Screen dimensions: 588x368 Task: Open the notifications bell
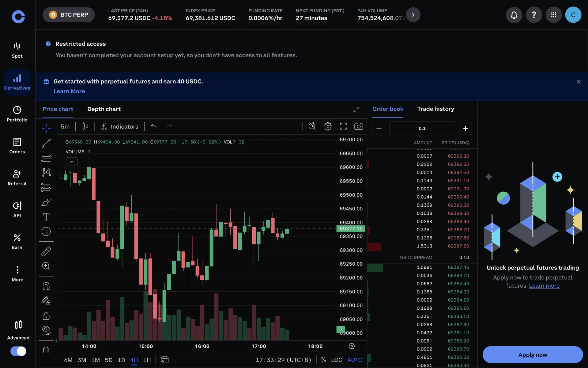point(514,15)
